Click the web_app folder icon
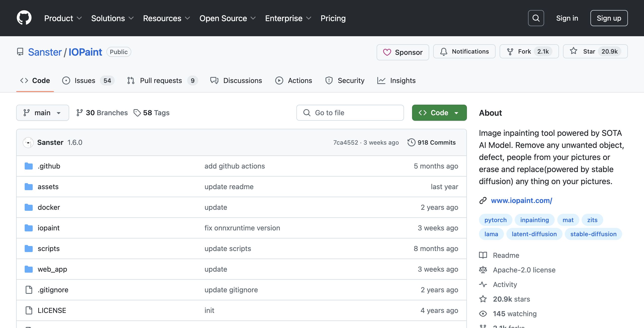Screen dimensions: 644x328 click(29, 269)
